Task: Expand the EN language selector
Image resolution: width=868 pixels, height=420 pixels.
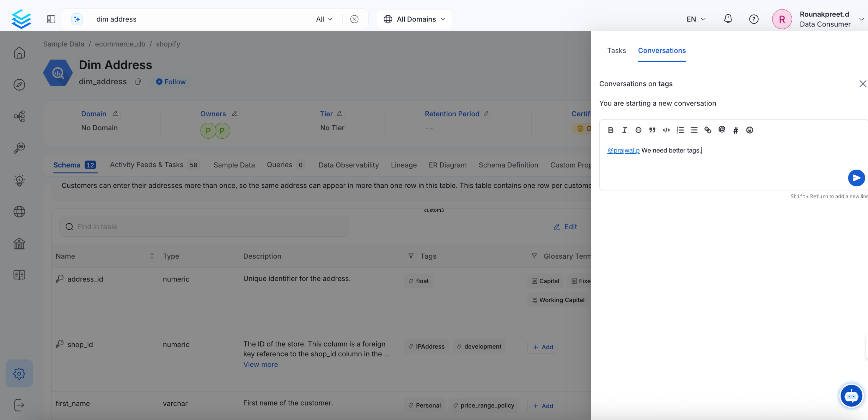Action: pos(696,19)
